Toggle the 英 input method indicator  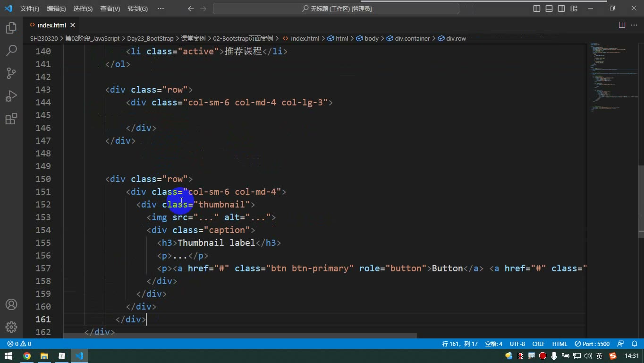click(600, 356)
